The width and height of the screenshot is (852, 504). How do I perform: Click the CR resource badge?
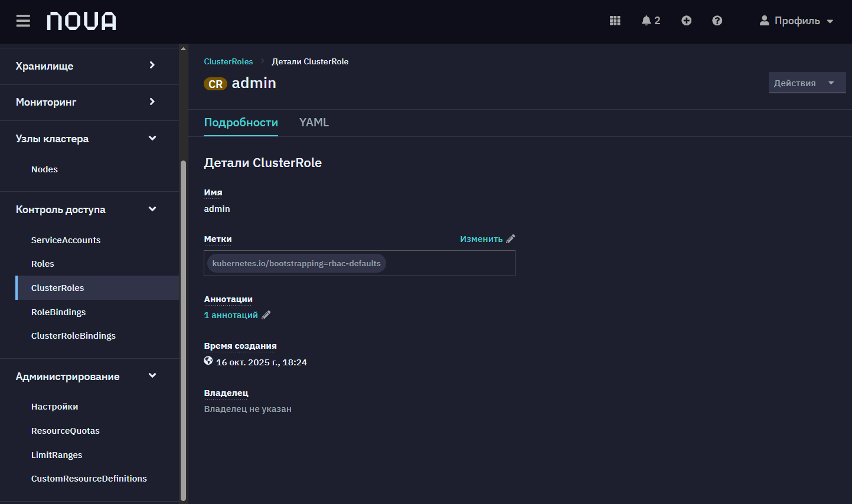click(216, 84)
